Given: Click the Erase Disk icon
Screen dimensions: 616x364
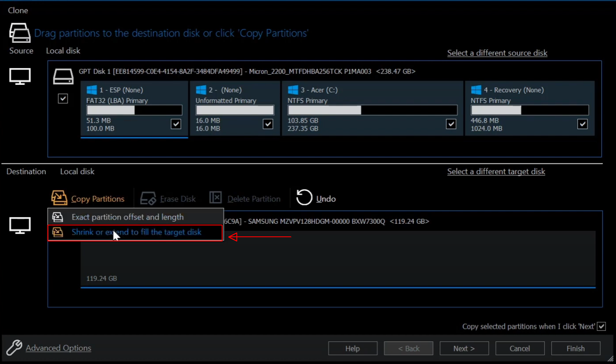Looking at the screenshot, I should coord(148,198).
